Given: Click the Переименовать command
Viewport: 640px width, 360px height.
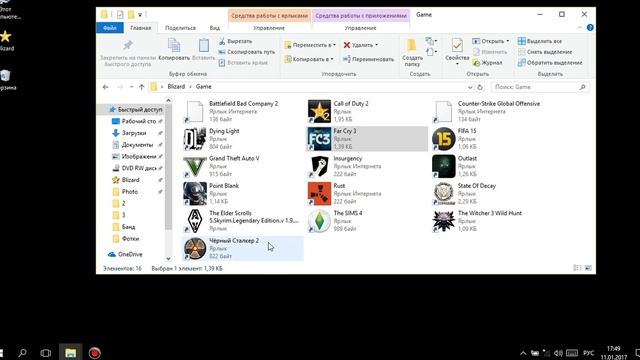Looking at the screenshot, I should click(369, 59).
